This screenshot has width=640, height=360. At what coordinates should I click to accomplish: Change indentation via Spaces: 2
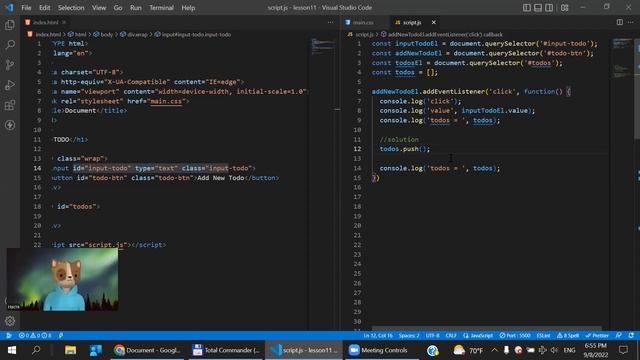tap(409, 336)
